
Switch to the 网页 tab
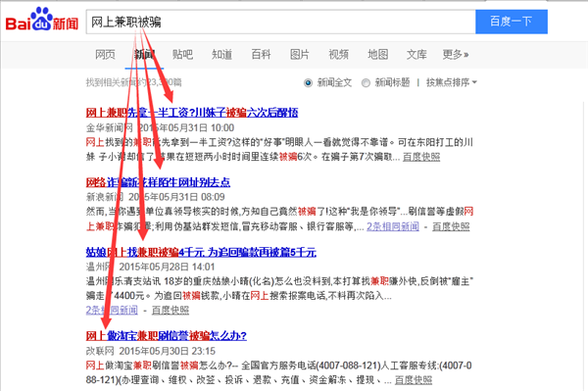pos(105,55)
